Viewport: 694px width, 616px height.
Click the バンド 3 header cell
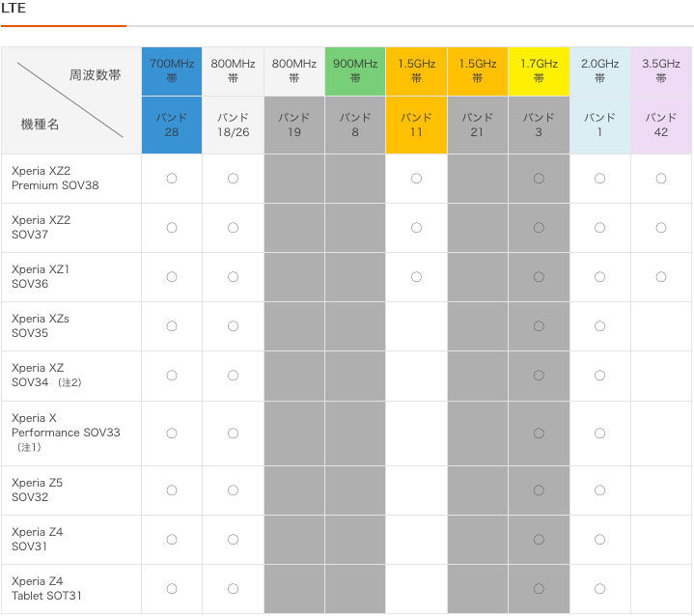pyautogui.click(x=539, y=125)
